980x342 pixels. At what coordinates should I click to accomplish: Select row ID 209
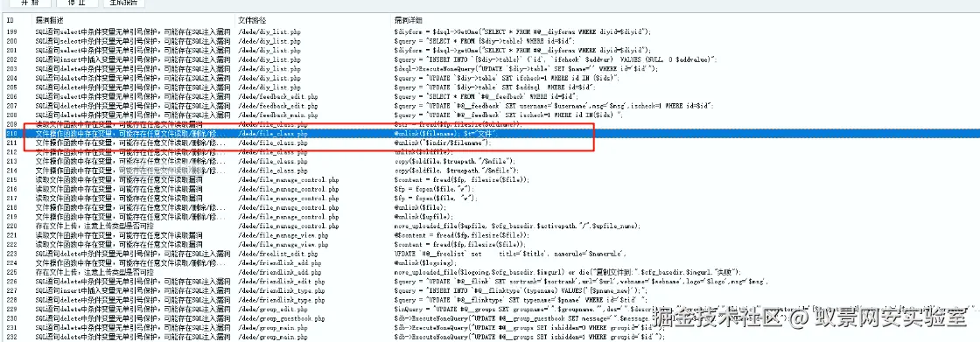point(12,124)
